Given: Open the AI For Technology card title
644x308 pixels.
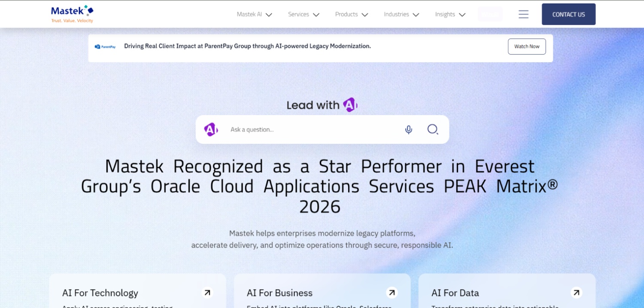Looking at the screenshot, I should point(100,293).
